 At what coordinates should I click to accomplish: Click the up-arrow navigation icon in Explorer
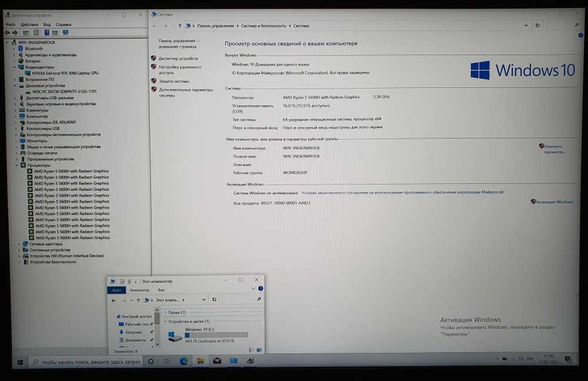(139, 300)
